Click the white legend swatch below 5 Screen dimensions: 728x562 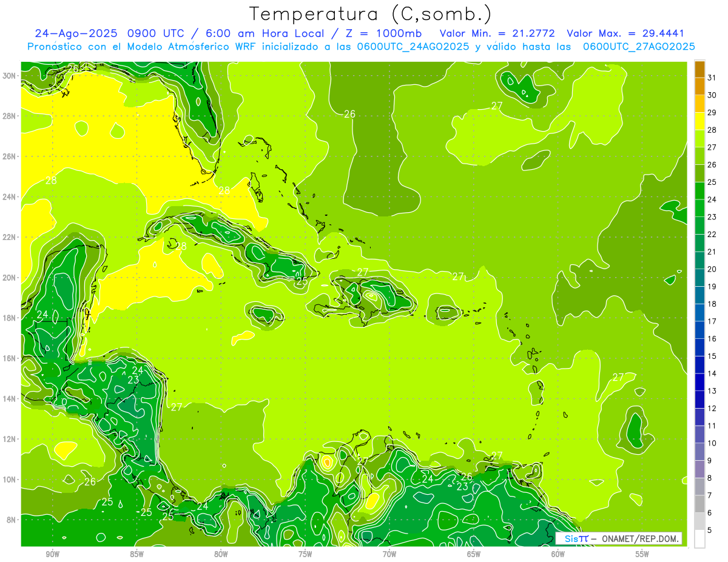pyautogui.click(x=699, y=539)
